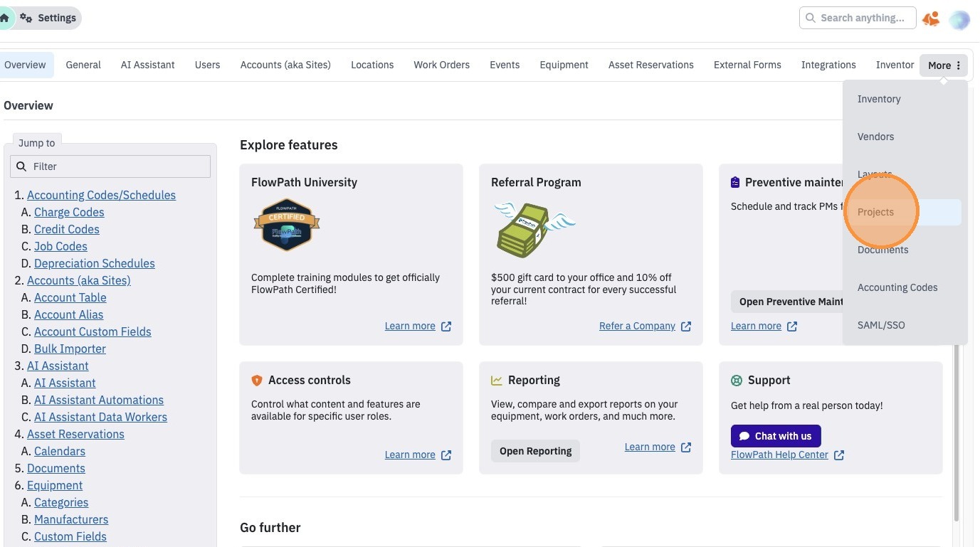Click the magnifier icon in the Search anything box
This screenshot has height=547, width=980.
(x=811, y=18)
